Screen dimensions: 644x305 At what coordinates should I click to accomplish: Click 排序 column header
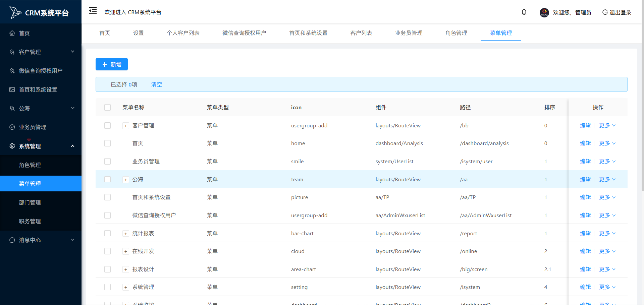(550, 107)
